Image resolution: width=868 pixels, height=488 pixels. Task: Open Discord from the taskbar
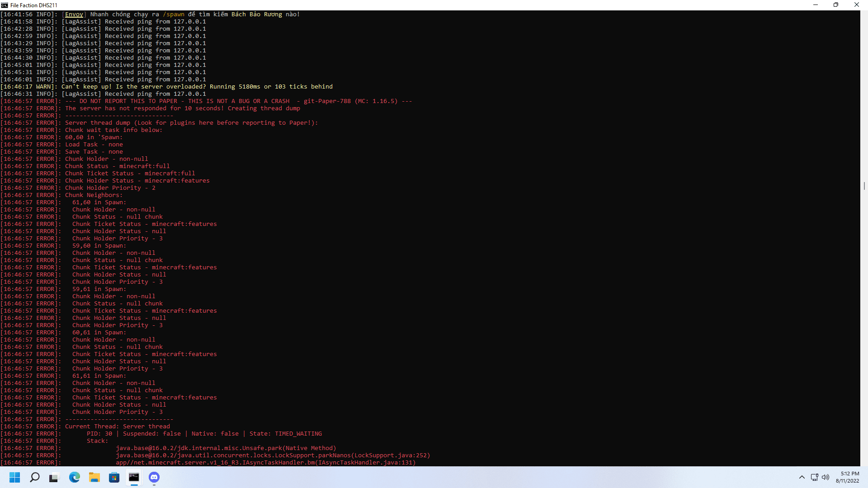click(154, 477)
